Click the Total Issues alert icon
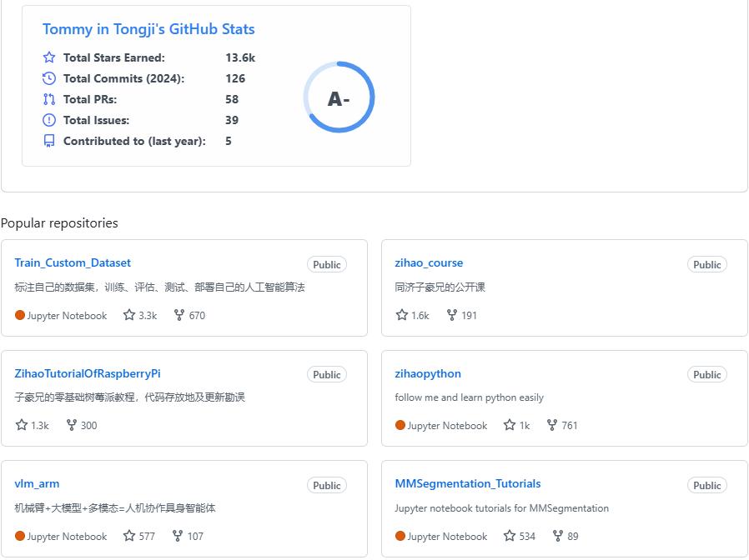This screenshot has width=749, height=560. click(x=49, y=120)
